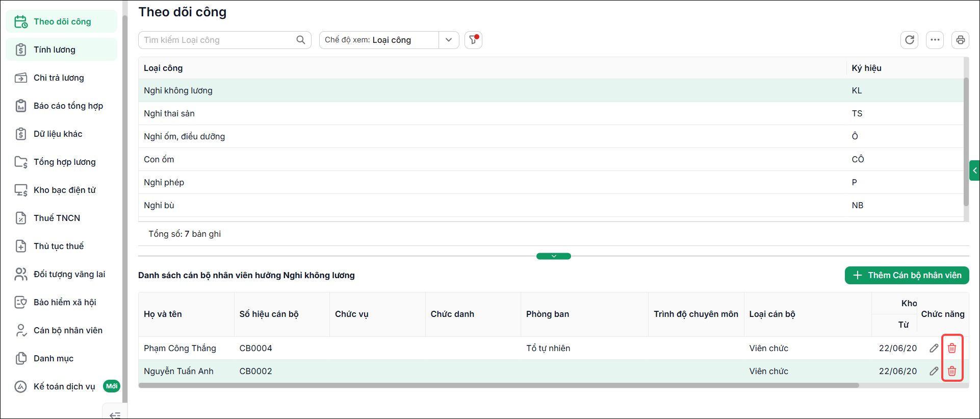Image resolution: width=980 pixels, height=419 pixels.
Task: Delete Nguyễn Tuấn Anh row trash icon
Action: pos(952,371)
